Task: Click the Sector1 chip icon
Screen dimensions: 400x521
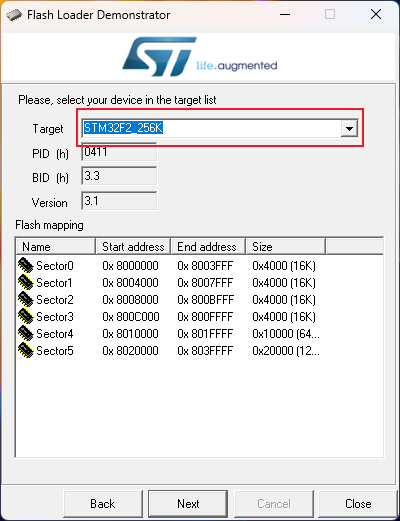Action: [x=26, y=282]
